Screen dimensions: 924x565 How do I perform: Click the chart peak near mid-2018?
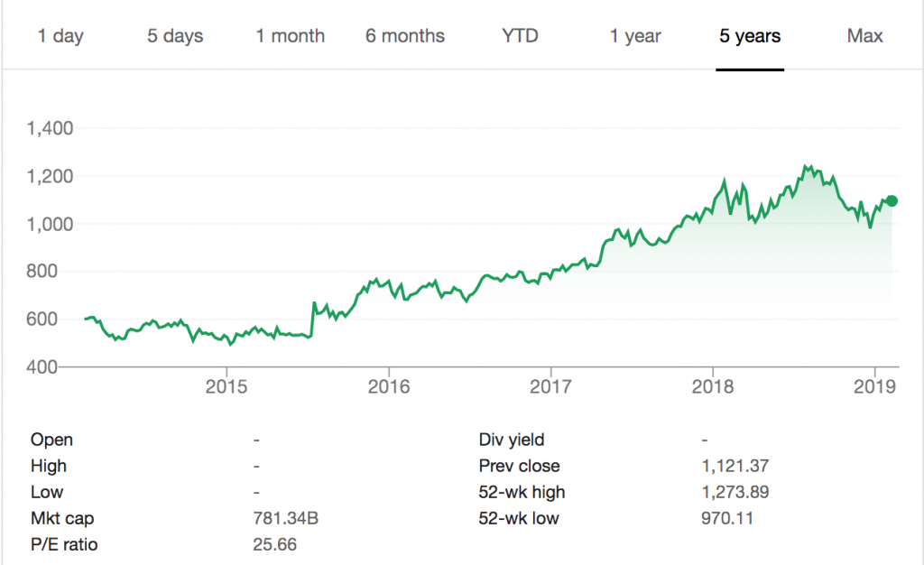click(807, 165)
